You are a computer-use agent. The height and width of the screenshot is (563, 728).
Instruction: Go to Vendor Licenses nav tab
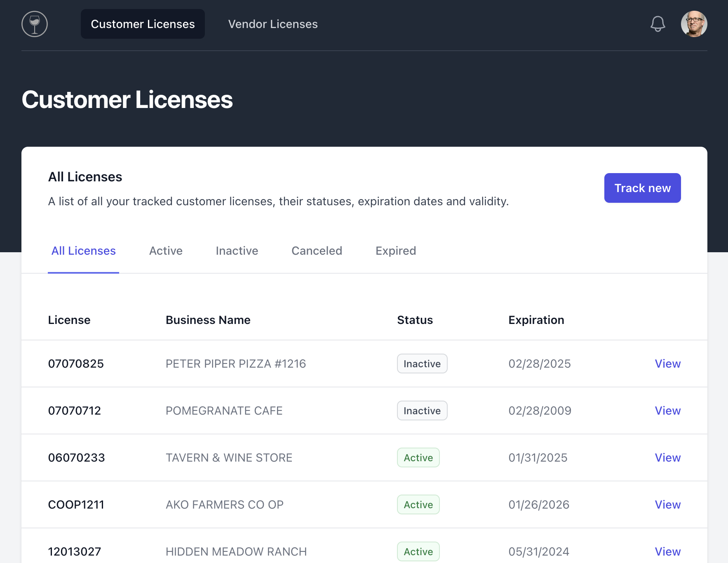[x=273, y=24]
